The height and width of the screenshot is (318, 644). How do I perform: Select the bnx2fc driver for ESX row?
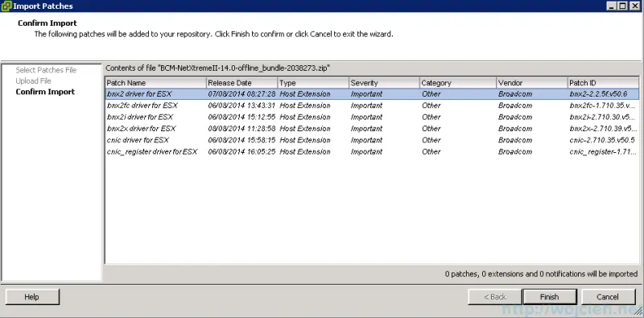(372, 105)
